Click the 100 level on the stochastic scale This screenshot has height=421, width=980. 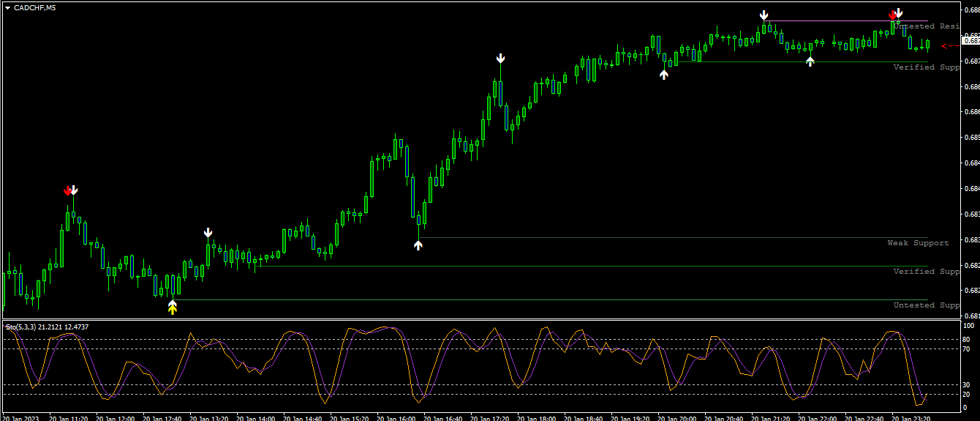[970, 325]
